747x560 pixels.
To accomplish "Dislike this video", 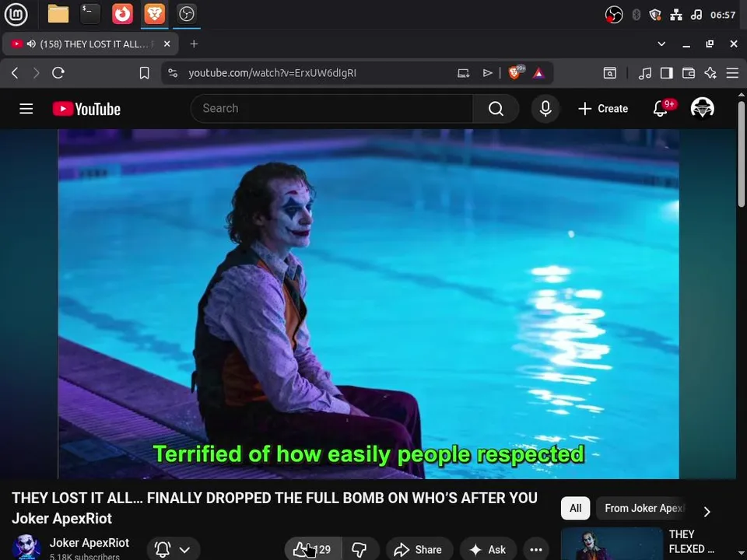I will [x=359, y=549].
